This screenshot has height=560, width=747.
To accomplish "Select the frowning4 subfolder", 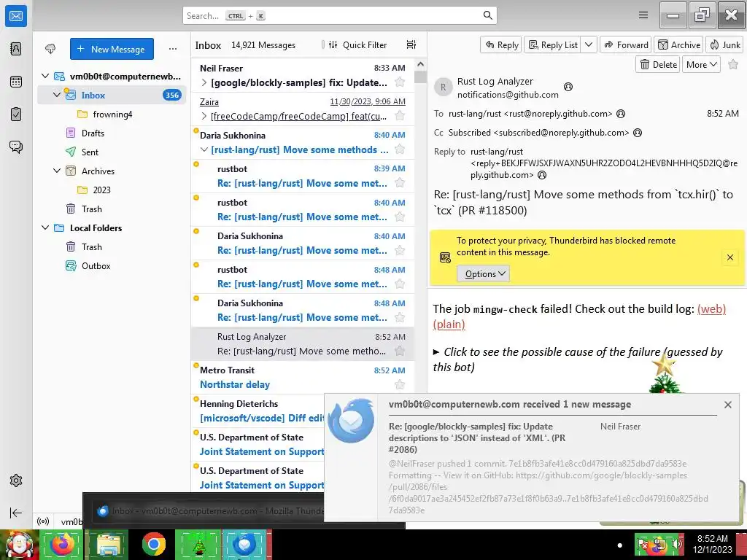I will [112, 114].
